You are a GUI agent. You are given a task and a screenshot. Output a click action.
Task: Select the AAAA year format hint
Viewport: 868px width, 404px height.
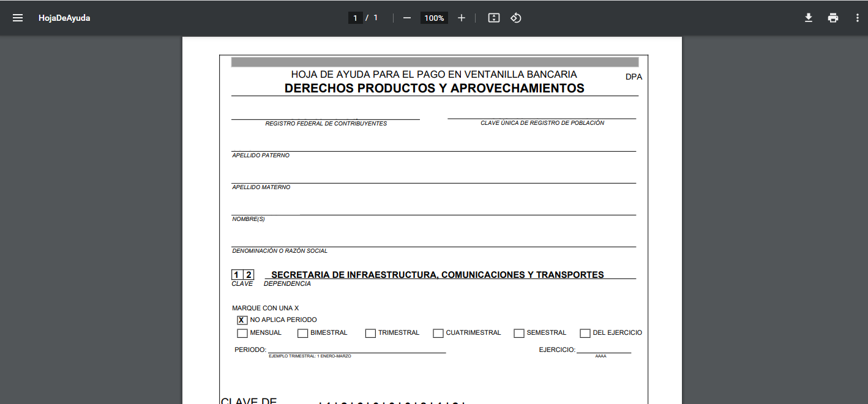(600, 356)
